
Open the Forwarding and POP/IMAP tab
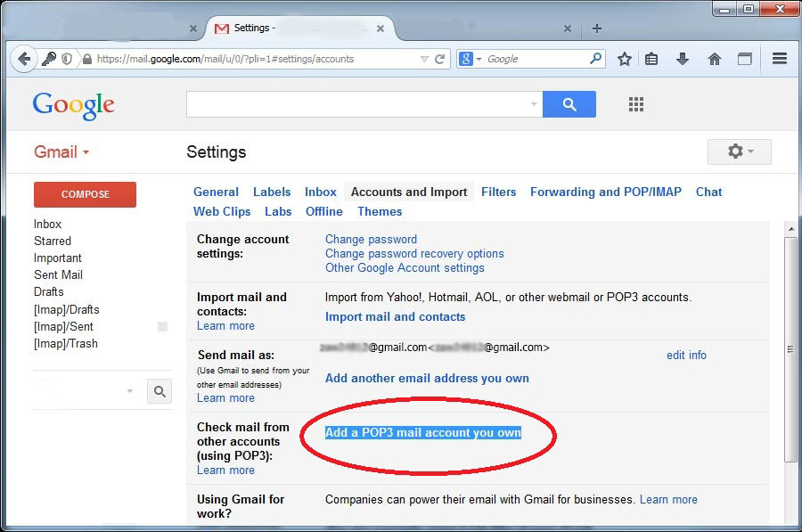[606, 192]
